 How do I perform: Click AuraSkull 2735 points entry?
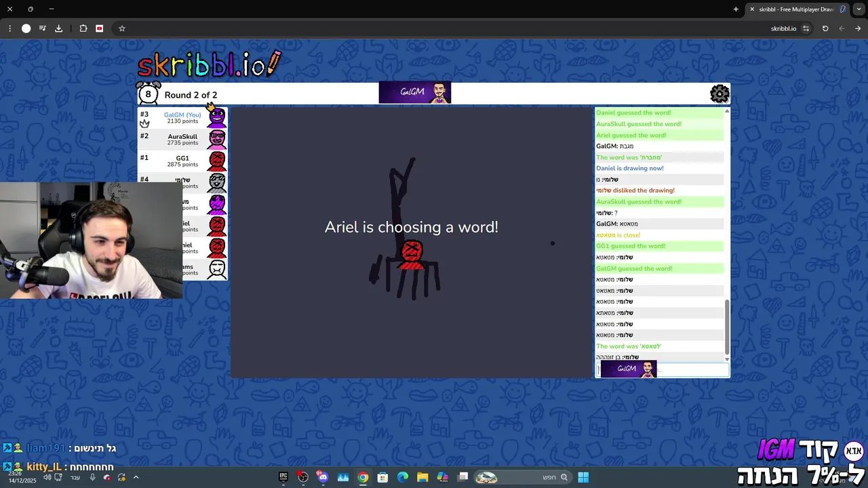[x=182, y=140]
